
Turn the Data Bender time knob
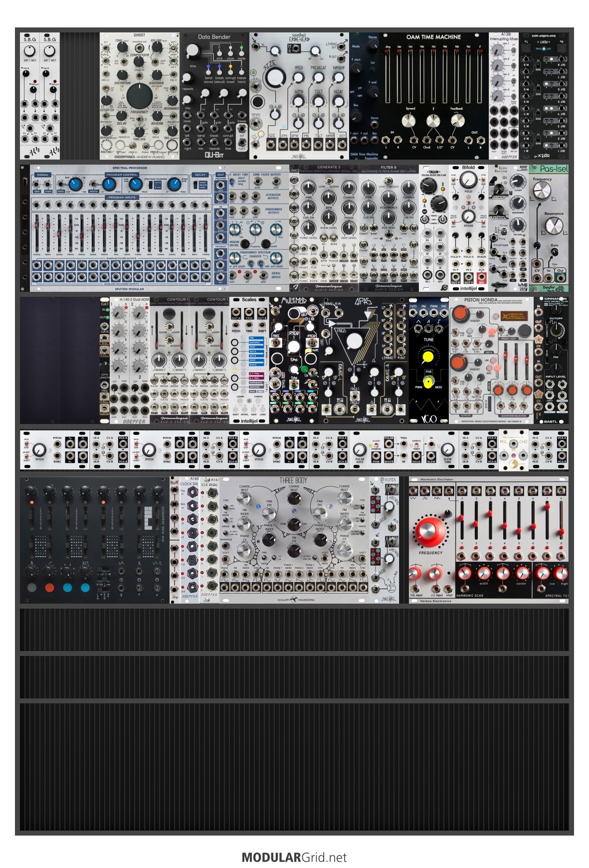tap(193, 51)
